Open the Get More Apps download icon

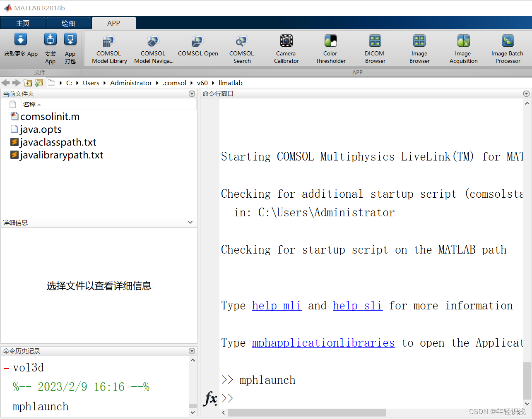(21, 40)
